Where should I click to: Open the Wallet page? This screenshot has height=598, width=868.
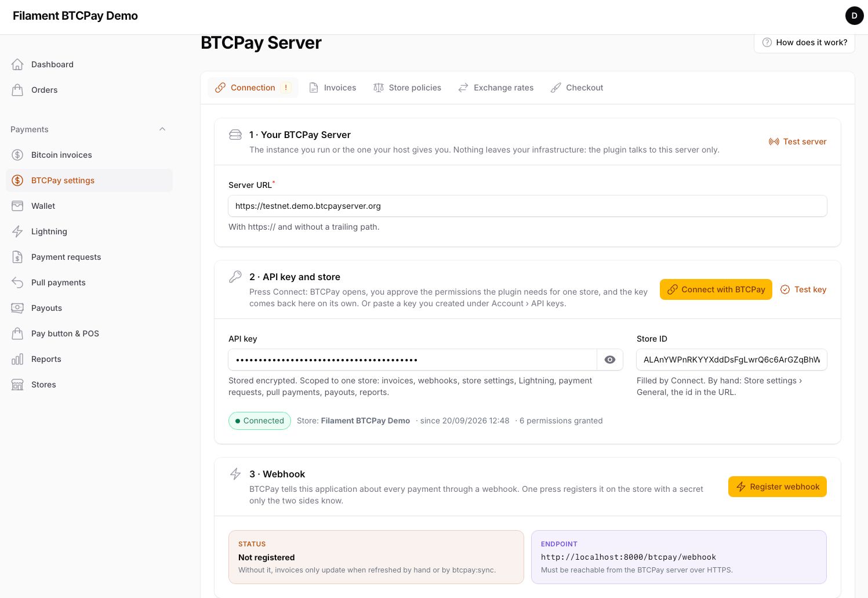tap(89, 206)
